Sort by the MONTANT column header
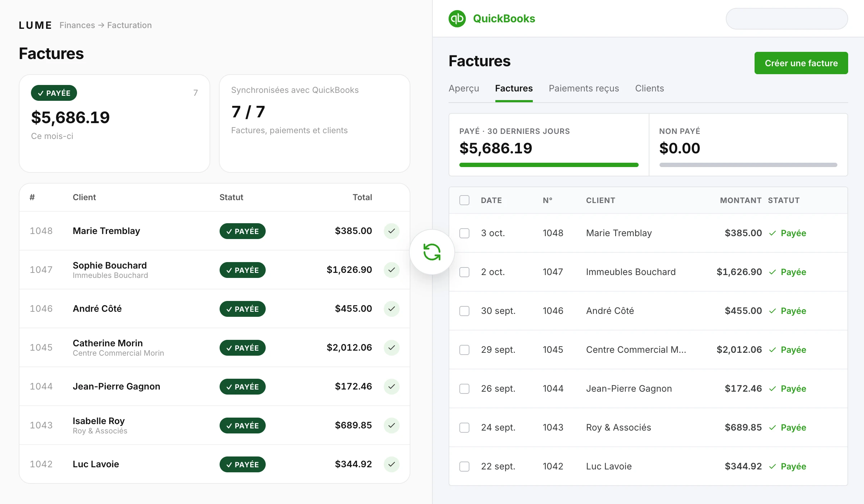The image size is (864, 504). pos(741,200)
